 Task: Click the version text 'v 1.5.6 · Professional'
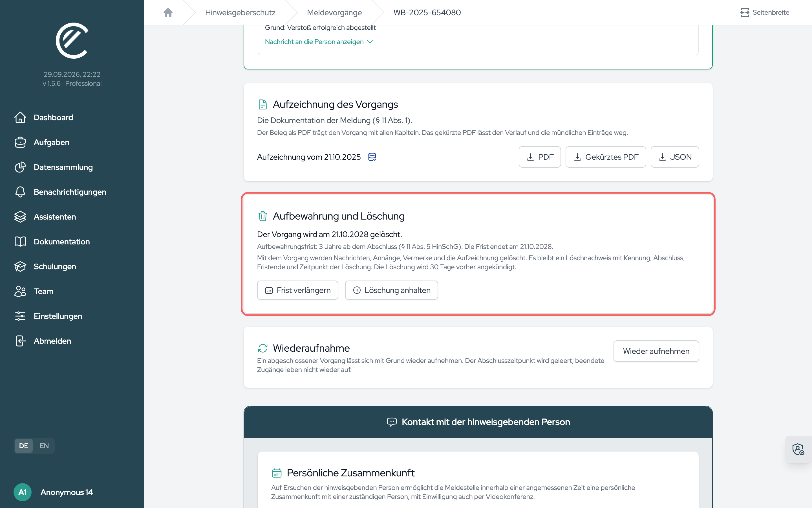[x=72, y=83]
